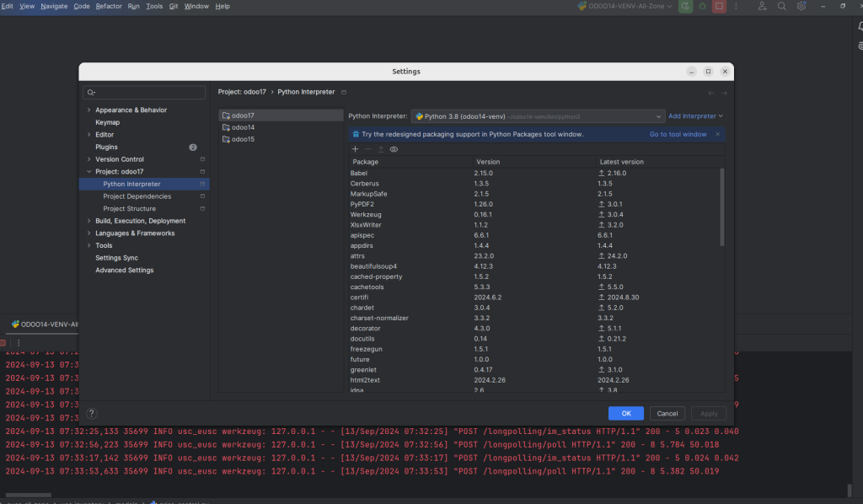The height and width of the screenshot is (504, 863).
Task: Open the Python Interpreter dropdown
Action: point(538,116)
